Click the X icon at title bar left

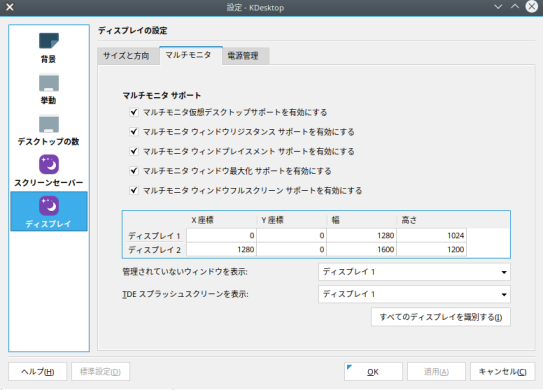pos(10,7)
